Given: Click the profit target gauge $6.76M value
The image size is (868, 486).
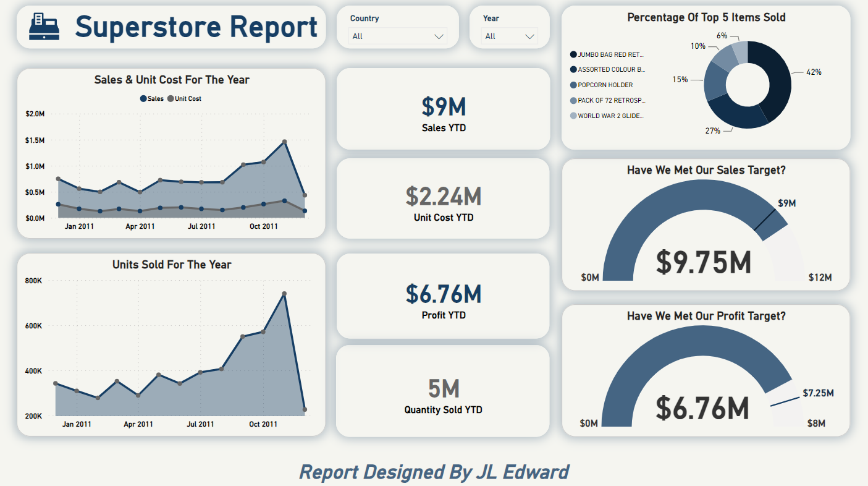Looking at the screenshot, I should pyautogui.click(x=702, y=408).
